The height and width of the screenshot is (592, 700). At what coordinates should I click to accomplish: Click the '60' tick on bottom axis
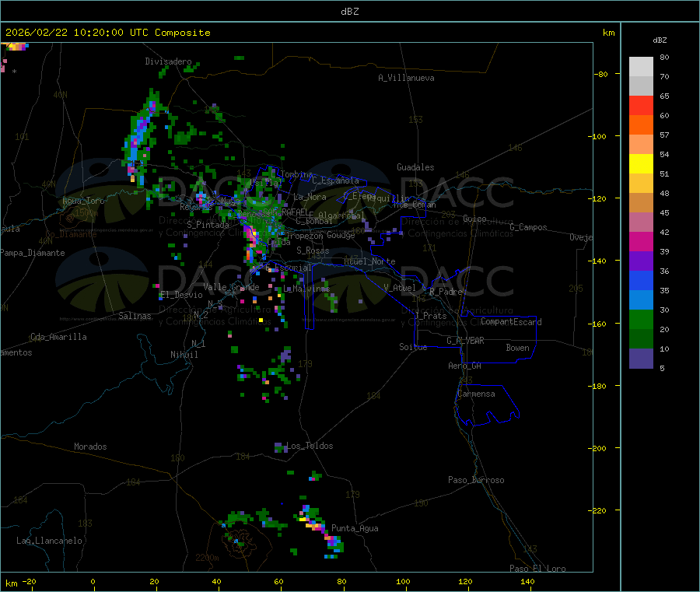click(278, 581)
